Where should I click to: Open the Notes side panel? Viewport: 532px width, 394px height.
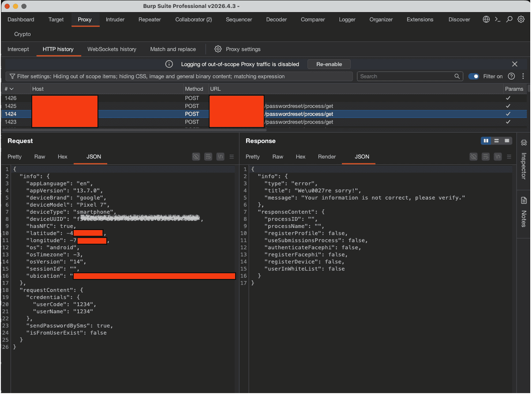524,212
